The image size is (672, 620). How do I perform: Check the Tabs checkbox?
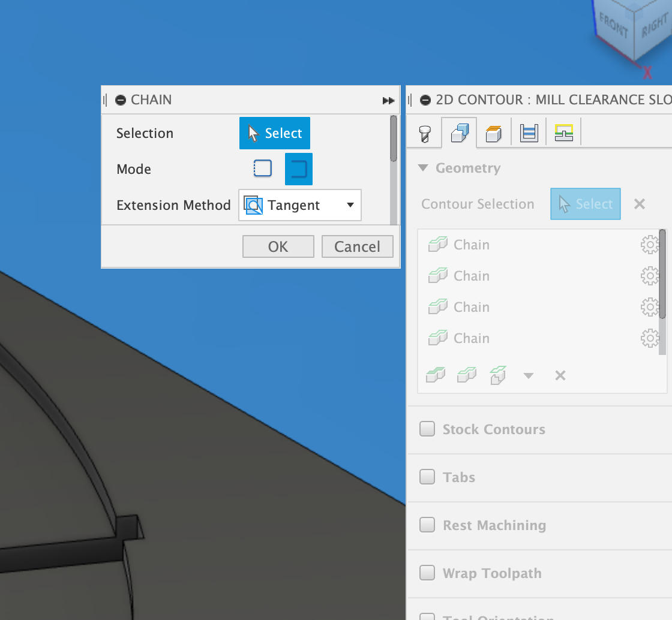click(427, 477)
